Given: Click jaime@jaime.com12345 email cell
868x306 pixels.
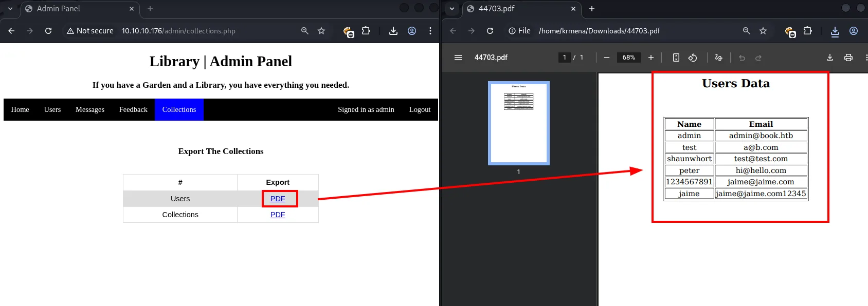Looking at the screenshot, I should [x=761, y=194].
